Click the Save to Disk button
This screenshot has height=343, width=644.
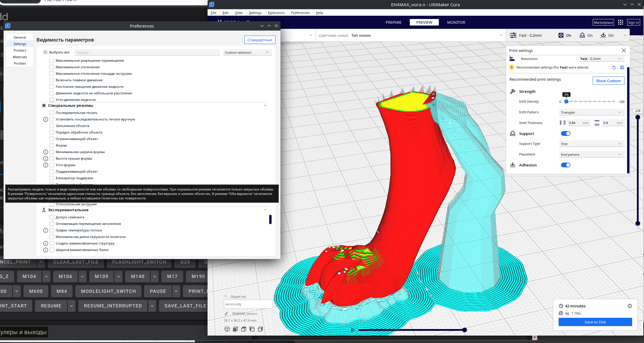click(x=595, y=322)
